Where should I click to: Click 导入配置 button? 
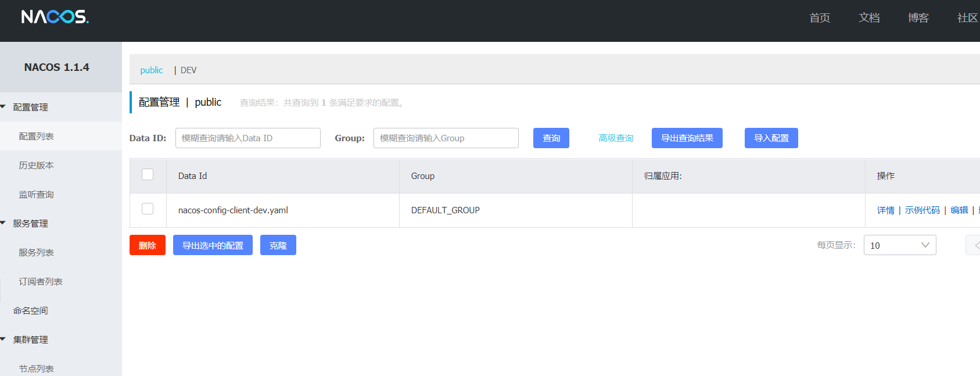[771, 138]
